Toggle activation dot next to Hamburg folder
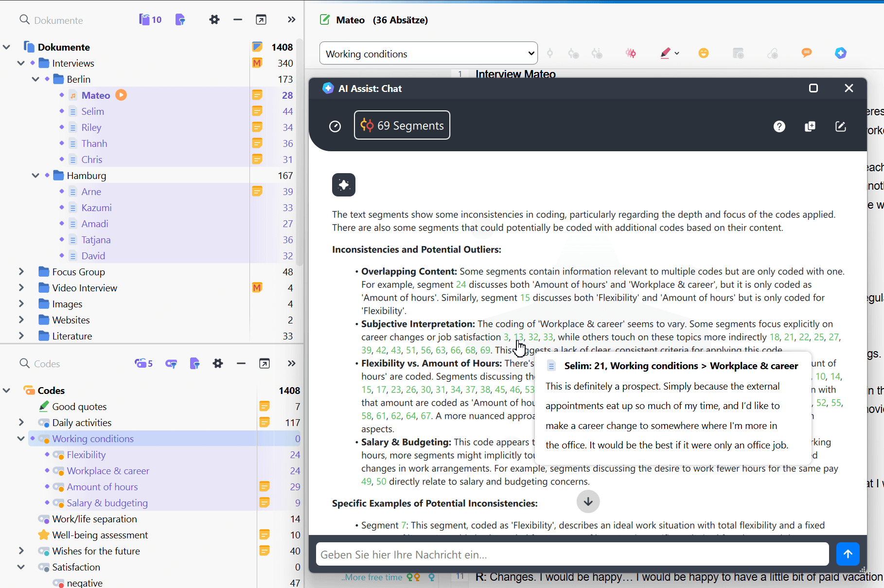This screenshot has width=884, height=588. 47,175
